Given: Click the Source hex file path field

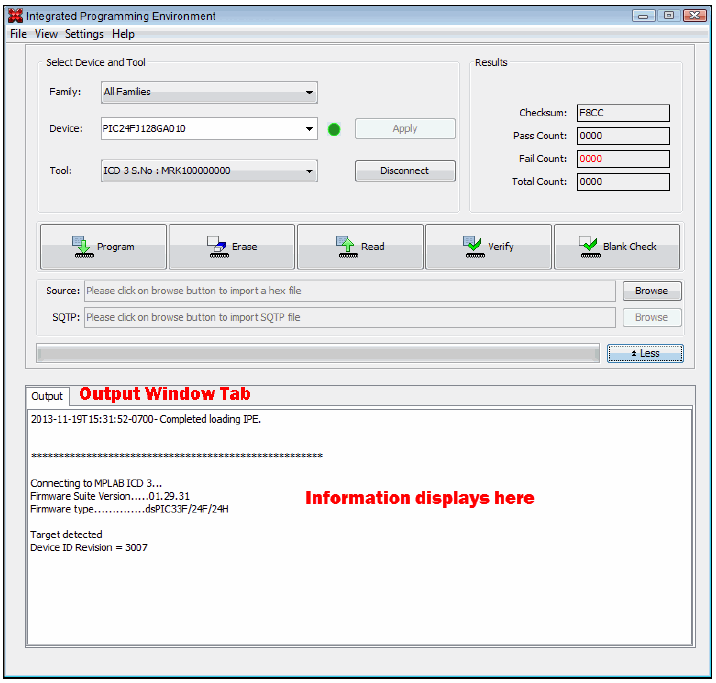Looking at the screenshot, I should pos(349,291).
